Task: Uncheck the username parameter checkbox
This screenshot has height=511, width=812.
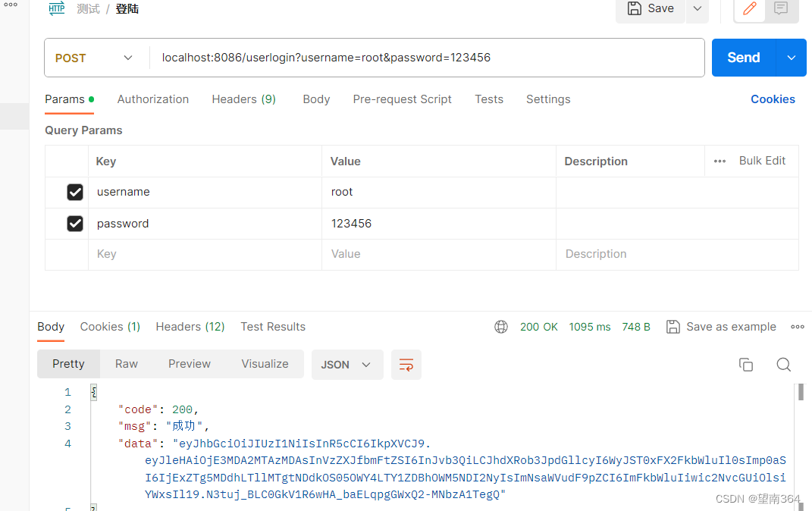Action: click(x=75, y=192)
